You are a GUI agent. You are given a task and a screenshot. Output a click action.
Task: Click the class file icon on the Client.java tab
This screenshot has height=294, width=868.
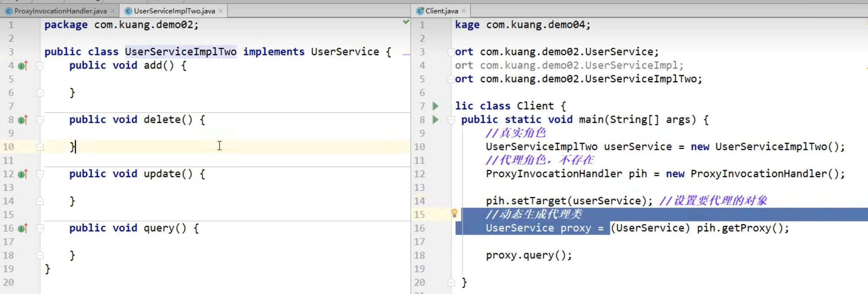tap(420, 11)
